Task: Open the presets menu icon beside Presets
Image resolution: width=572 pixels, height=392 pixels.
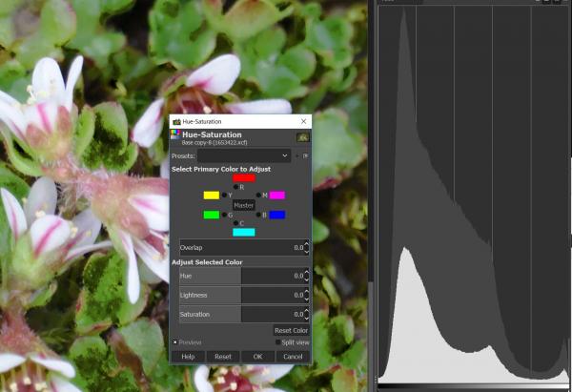Action: pos(305,155)
